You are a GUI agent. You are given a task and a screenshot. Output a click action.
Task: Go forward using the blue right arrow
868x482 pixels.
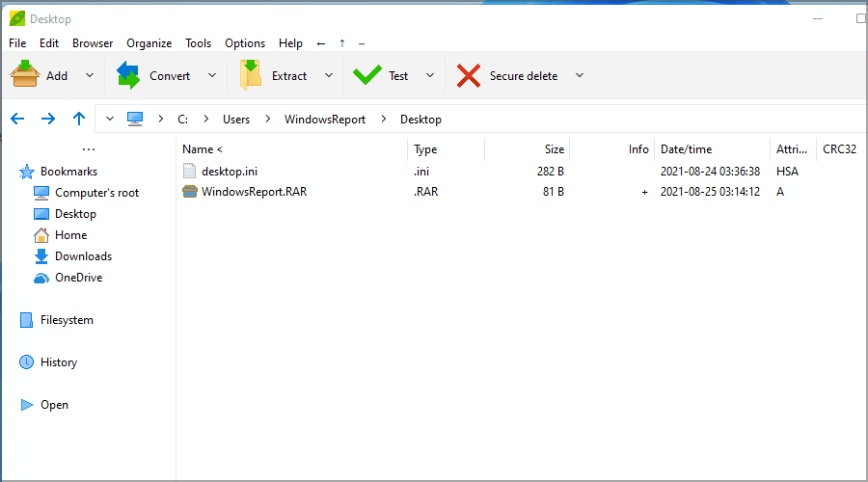[48, 119]
